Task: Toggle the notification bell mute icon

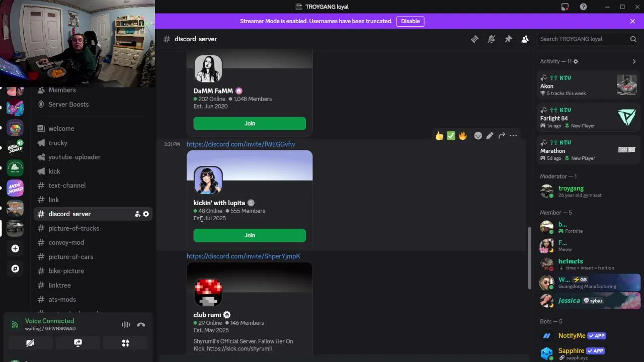Action: click(x=492, y=39)
